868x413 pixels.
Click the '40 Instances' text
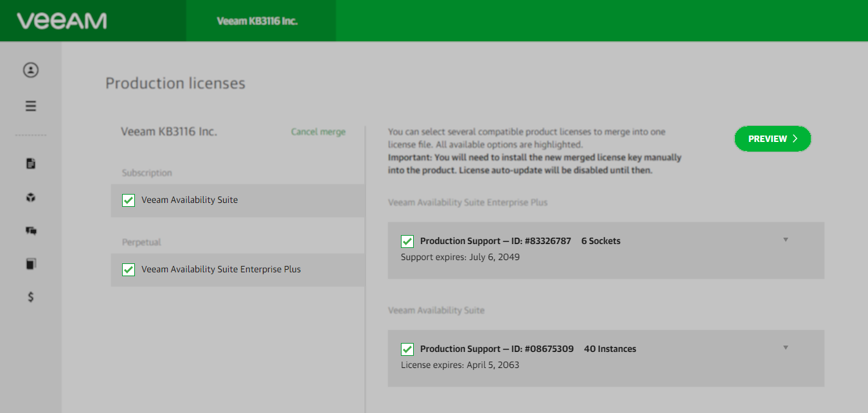[610, 349]
